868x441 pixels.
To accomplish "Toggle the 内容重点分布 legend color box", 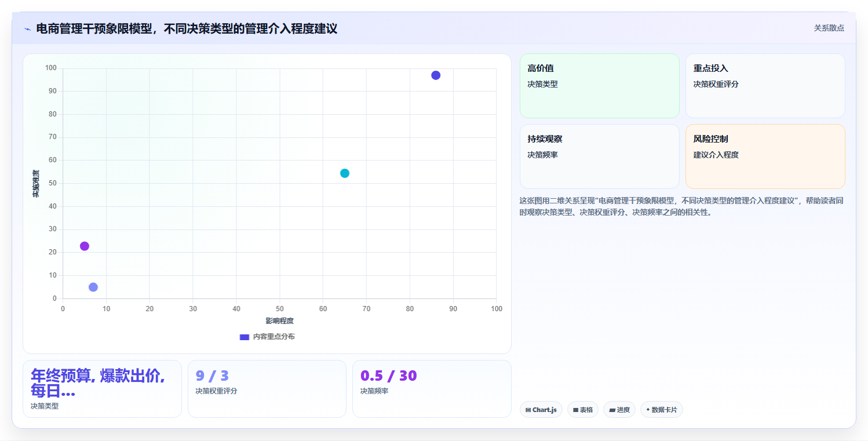I will [245, 337].
